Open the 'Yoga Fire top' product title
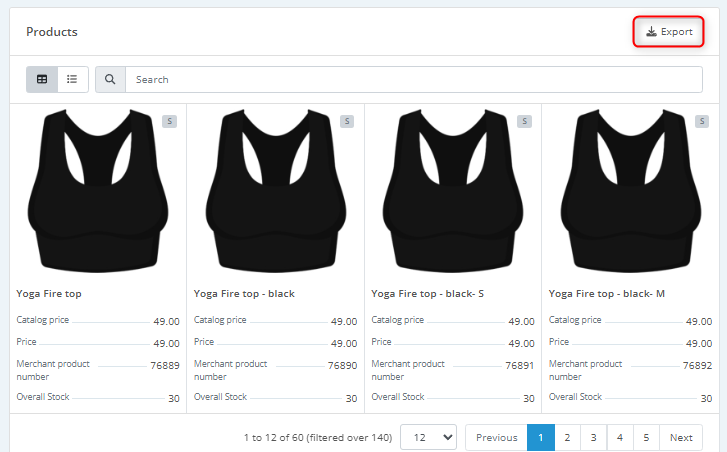Viewport: 727px width, 452px height. tap(49, 294)
